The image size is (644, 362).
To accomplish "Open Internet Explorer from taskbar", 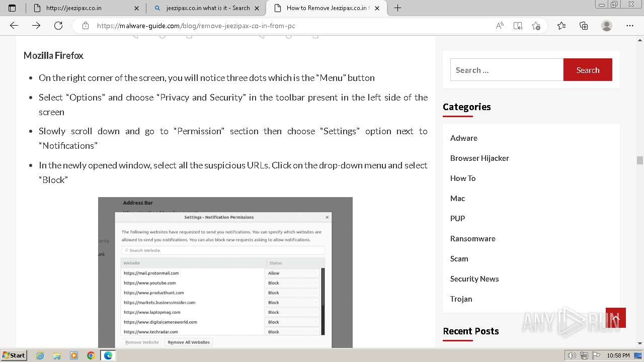I will point(40,355).
